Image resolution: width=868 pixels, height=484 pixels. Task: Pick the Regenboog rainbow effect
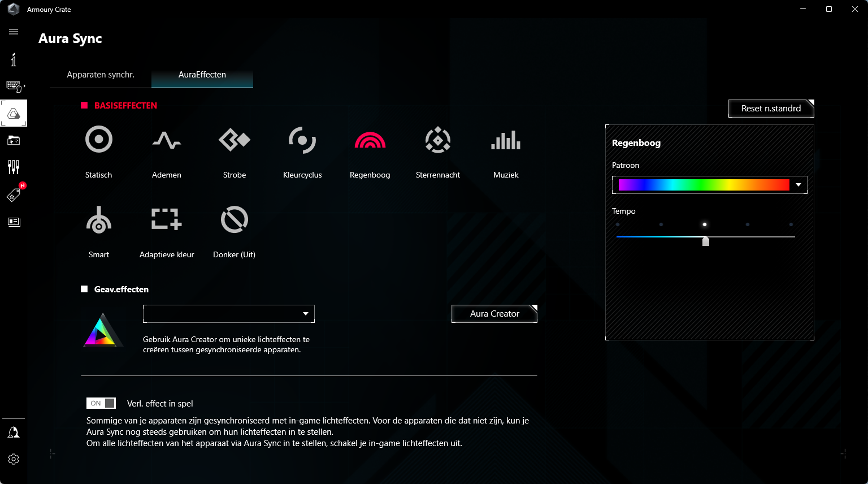pos(370,140)
